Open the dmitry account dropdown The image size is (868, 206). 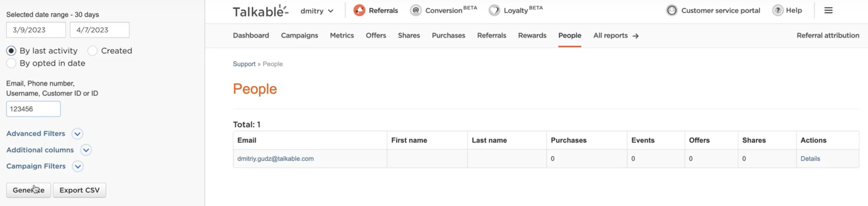tap(317, 11)
